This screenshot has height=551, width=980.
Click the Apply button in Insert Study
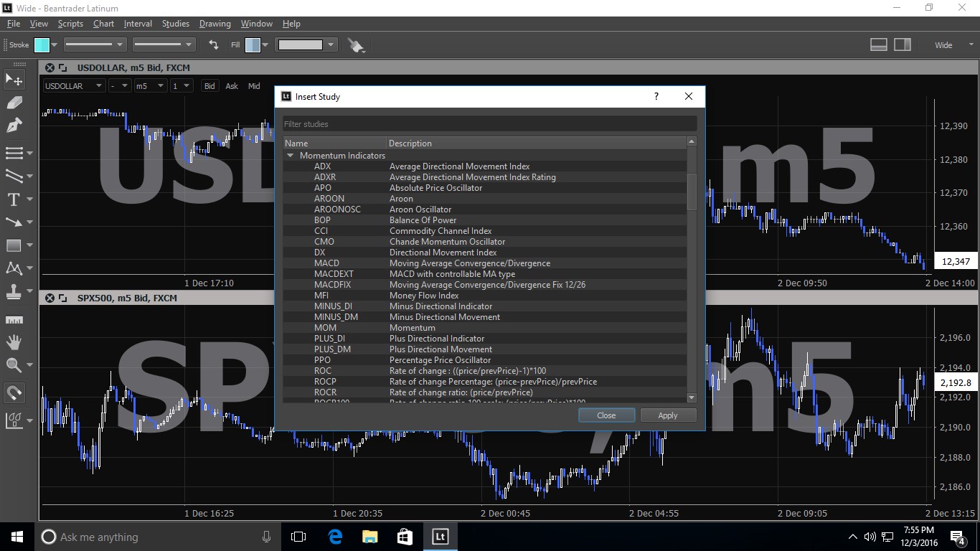668,415
